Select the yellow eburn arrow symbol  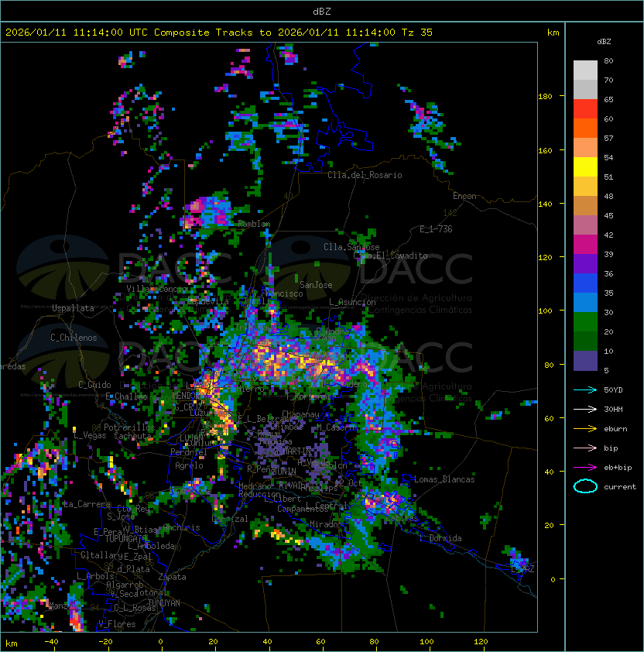click(x=585, y=429)
